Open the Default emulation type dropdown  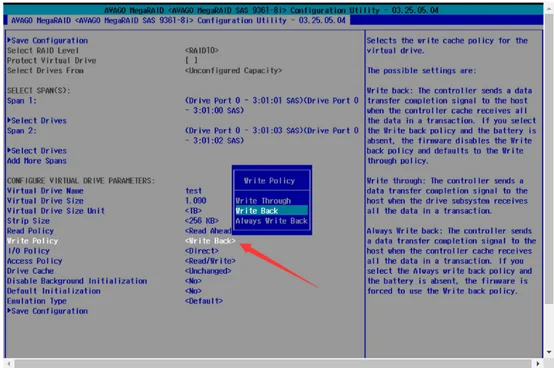point(204,301)
